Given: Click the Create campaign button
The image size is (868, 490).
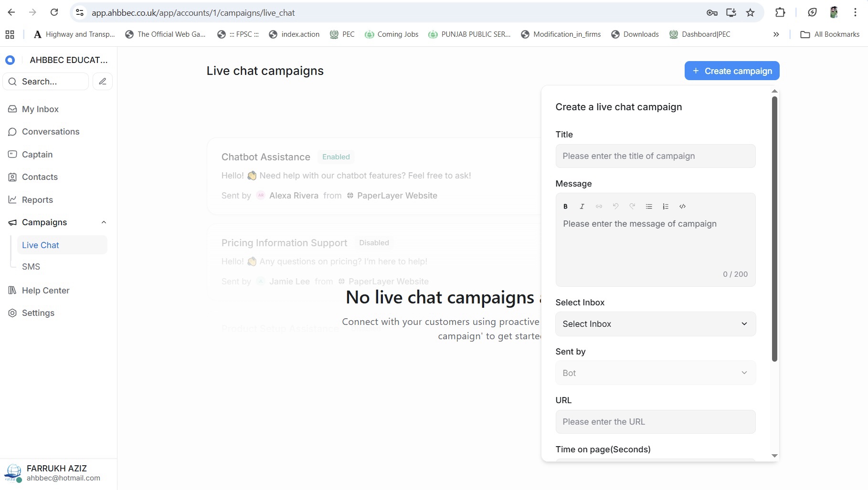Looking at the screenshot, I should (x=731, y=71).
